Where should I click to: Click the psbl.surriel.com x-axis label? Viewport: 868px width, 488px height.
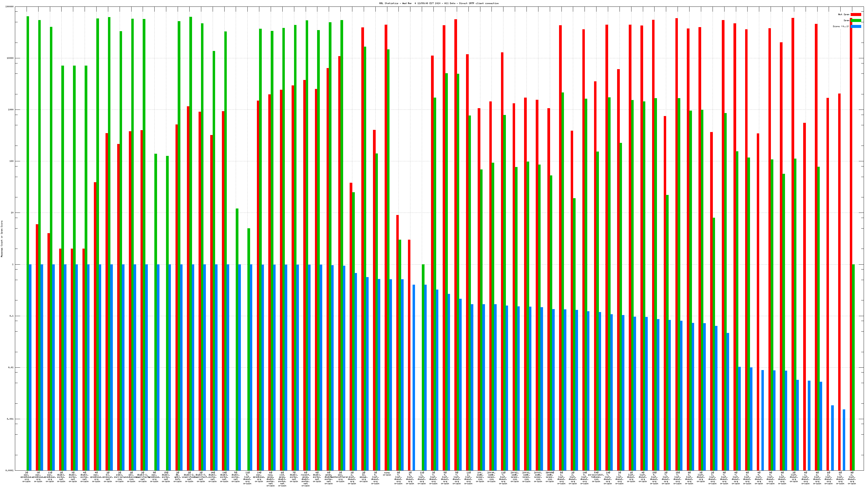click(120, 477)
